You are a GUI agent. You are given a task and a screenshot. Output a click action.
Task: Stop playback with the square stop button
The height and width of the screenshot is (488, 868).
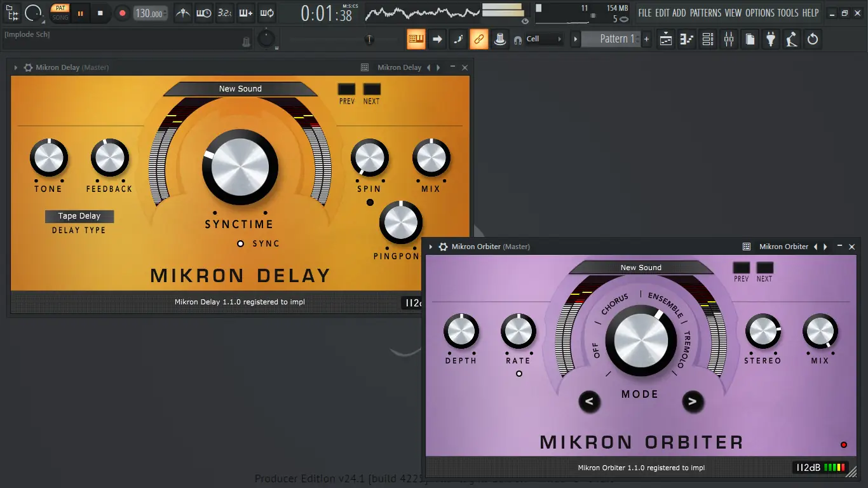[x=100, y=13]
